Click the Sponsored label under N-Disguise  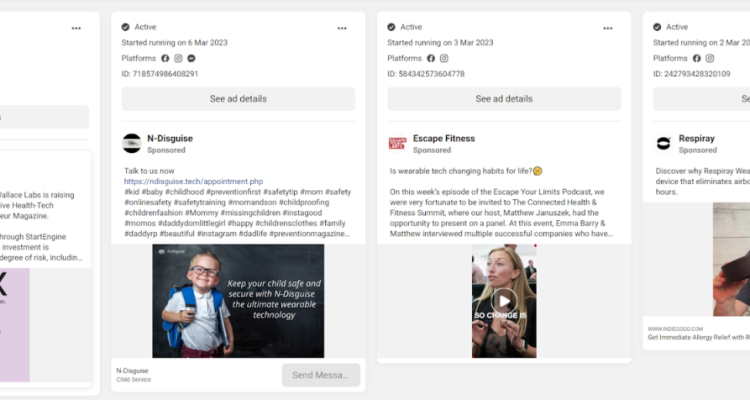click(x=166, y=150)
